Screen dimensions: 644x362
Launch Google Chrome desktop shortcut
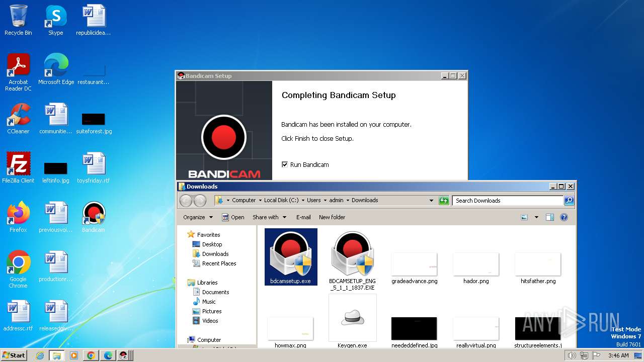pyautogui.click(x=18, y=269)
